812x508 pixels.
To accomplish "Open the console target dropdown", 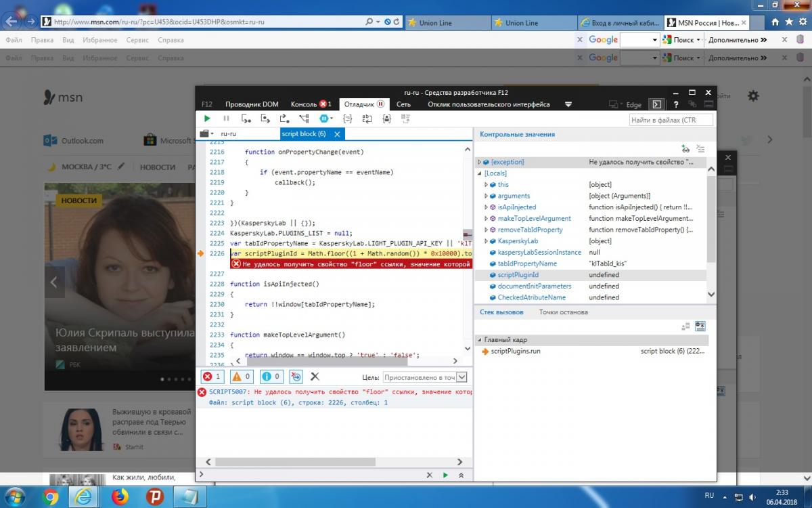I will pos(461,377).
